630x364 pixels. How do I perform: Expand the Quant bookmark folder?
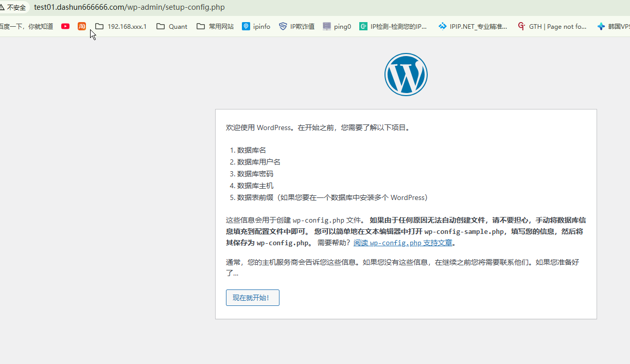172,26
